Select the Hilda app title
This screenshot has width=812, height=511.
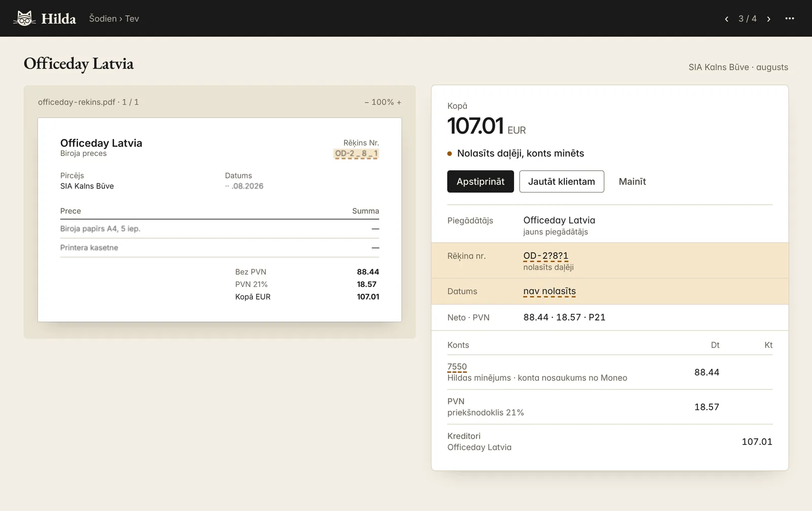pyautogui.click(x=58, y=19)
